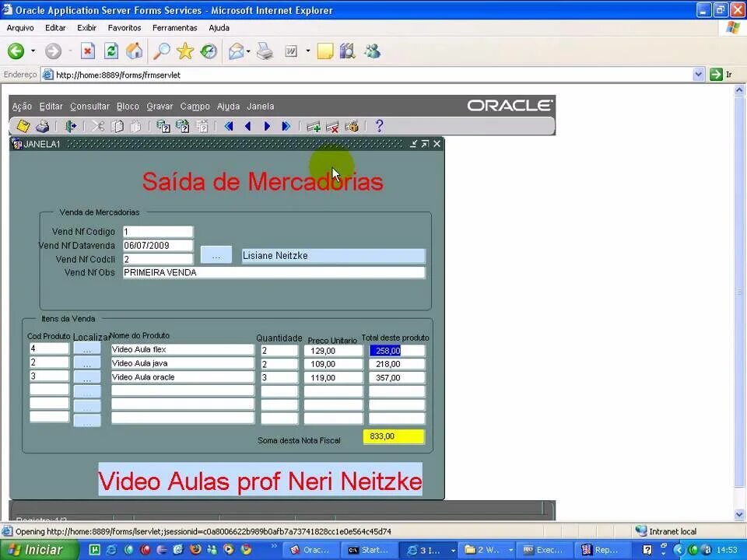
Task: Click the Cancel Query icon
Action: (x=202, y=126)
